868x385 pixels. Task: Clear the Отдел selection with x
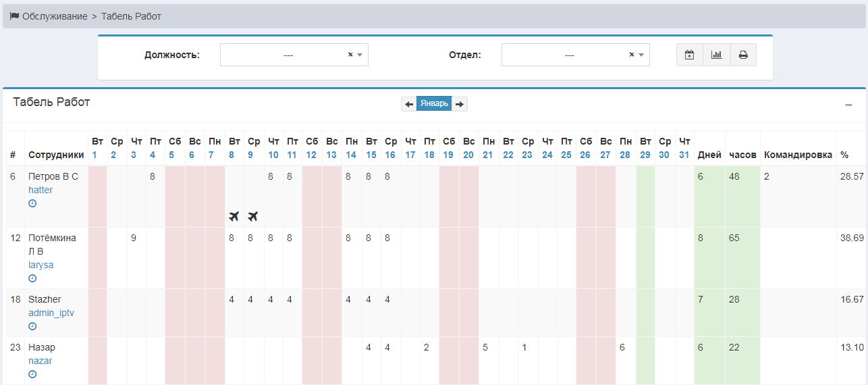[632, 55]
